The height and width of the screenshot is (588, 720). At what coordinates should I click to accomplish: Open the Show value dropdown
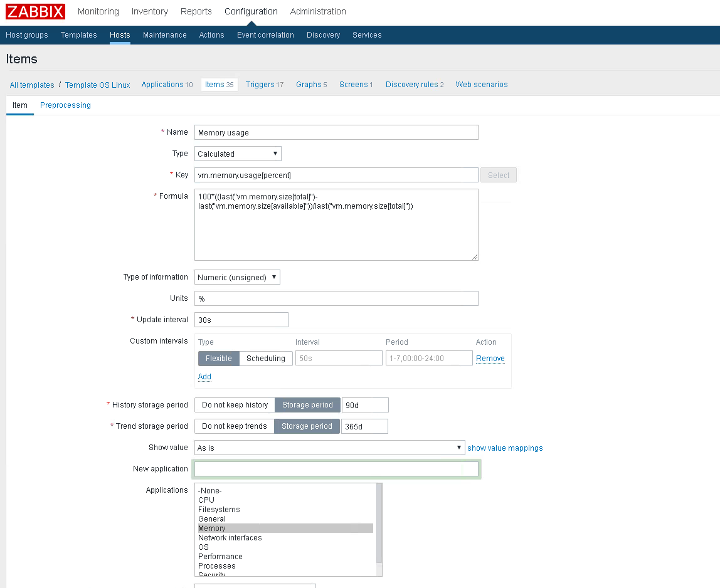click(330, 448)
